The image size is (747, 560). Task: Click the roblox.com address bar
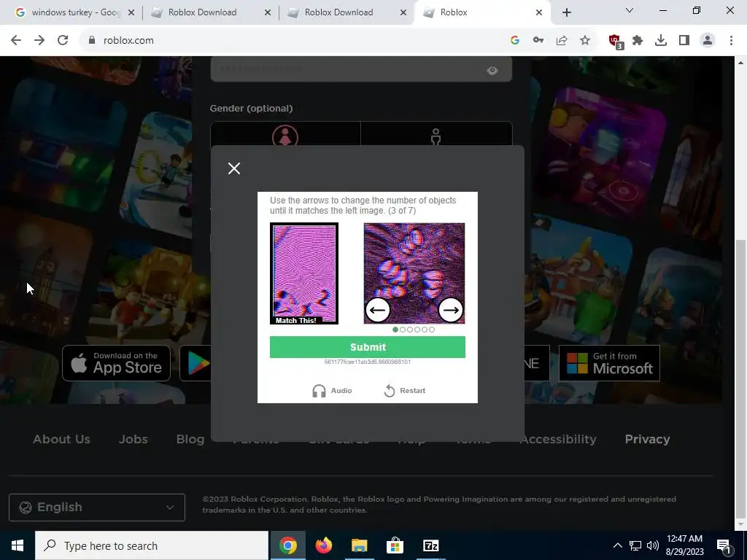click(295, 41)
